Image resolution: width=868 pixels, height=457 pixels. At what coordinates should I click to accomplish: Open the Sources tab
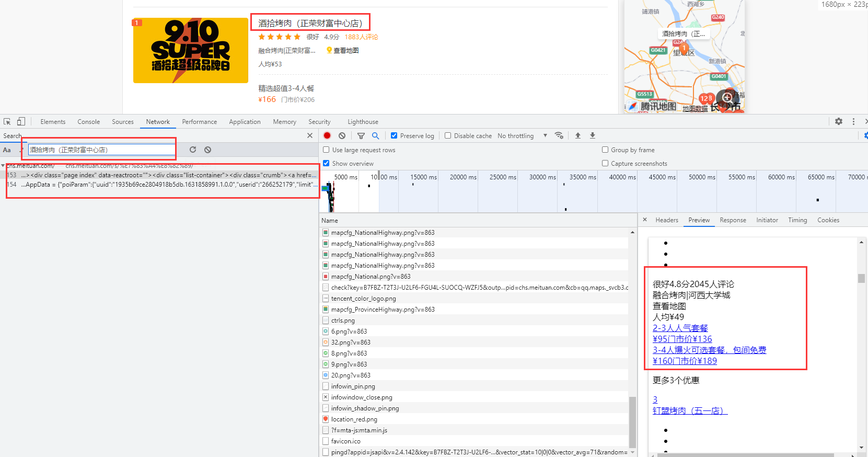click(x=123, y=122)
